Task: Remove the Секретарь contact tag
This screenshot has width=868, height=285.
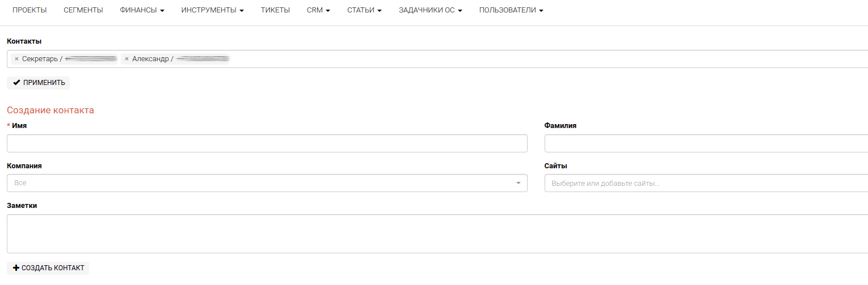Action: (16, 59)
